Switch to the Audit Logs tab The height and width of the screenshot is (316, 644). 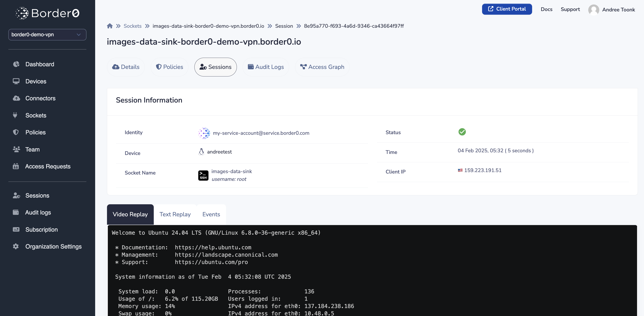click(266, 67)
